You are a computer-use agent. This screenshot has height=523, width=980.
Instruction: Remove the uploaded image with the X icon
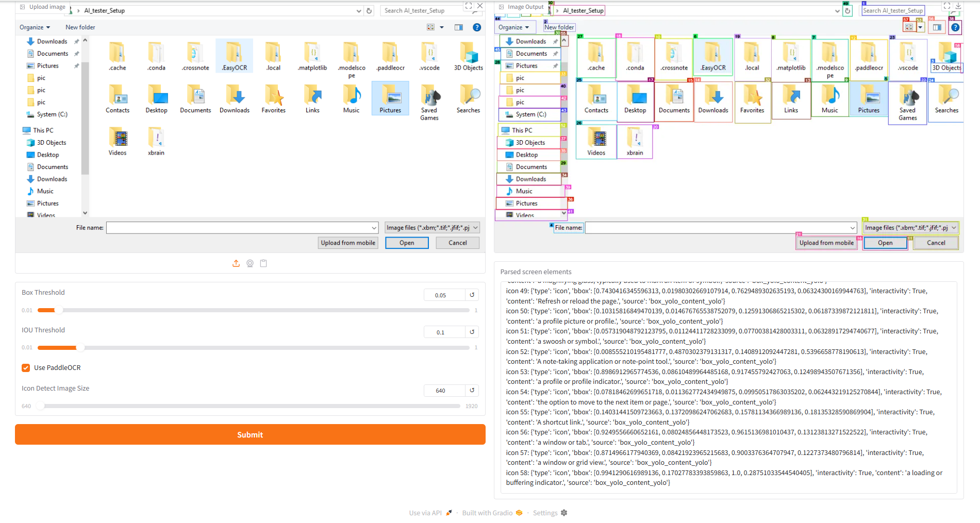(x=480, y=6)
